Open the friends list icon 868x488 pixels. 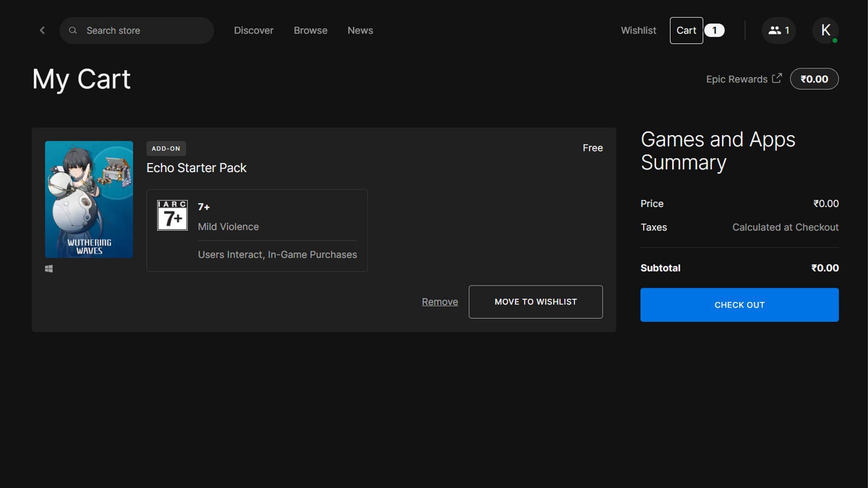coord(778,30)
